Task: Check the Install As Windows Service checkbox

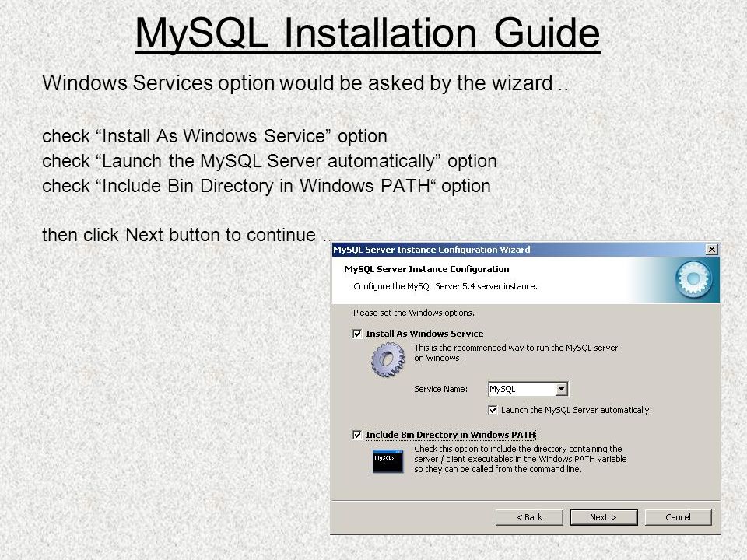Action: (x=357, y=334)
